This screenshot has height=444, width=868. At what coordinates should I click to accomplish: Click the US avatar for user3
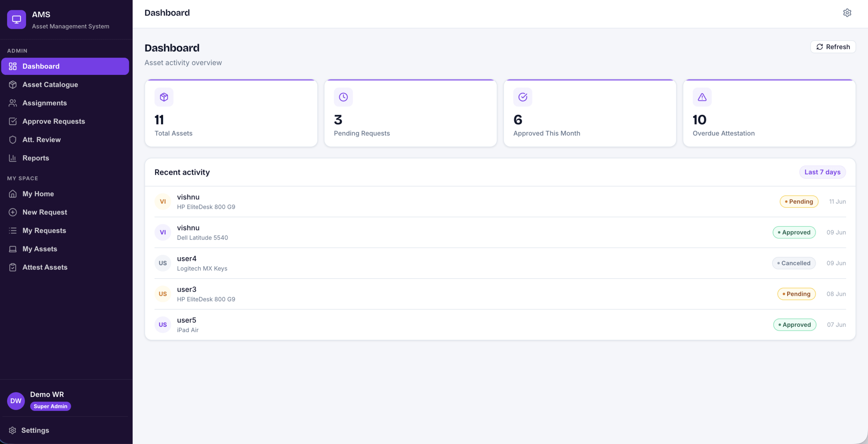(163, 294)
